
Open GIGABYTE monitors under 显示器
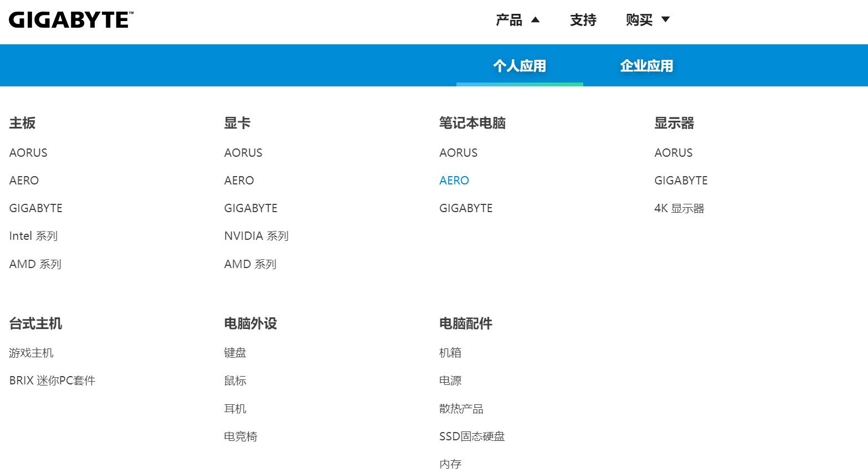pos(681,180)
